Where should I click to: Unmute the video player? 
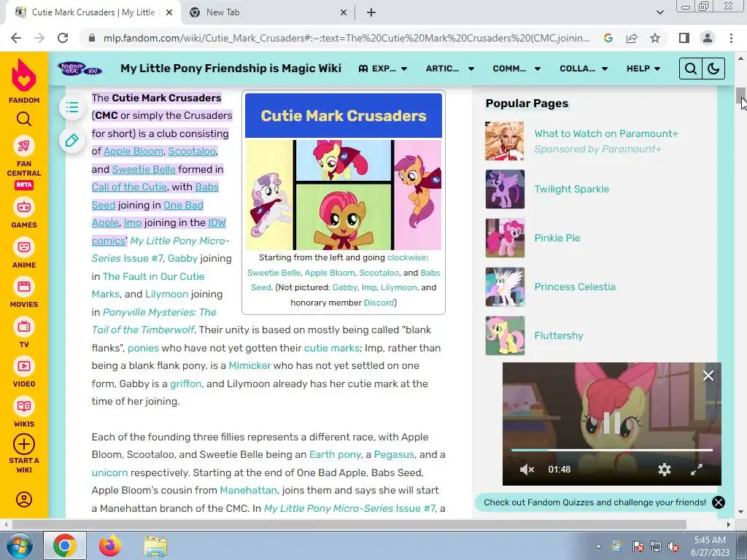527,470
